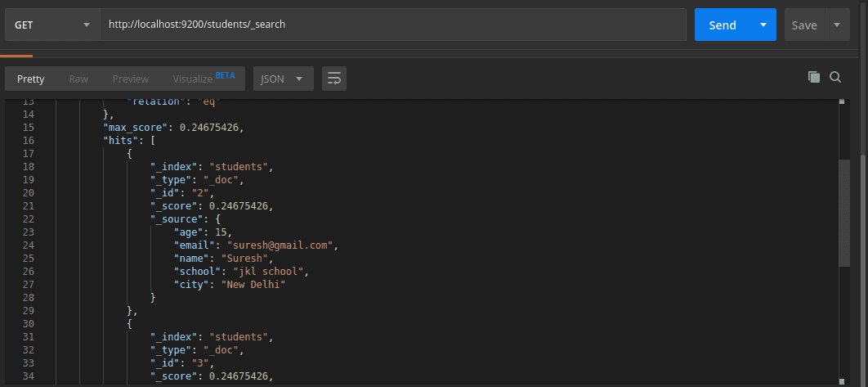Copy the response body to clipboard
Image resolution: width=868 pixels, height=387 pixels.
pos(813,77)
